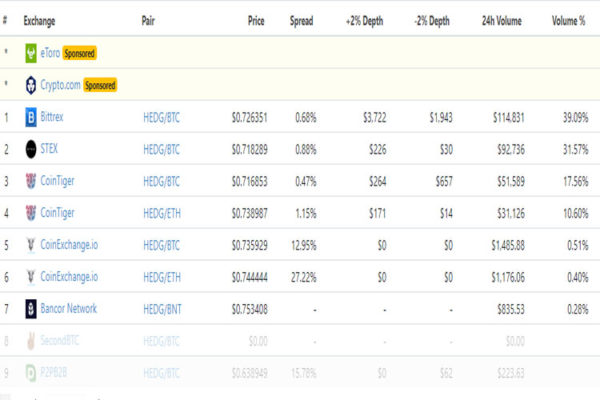
Task: Select the price $0.716853 cell
Action: point(249,181)
